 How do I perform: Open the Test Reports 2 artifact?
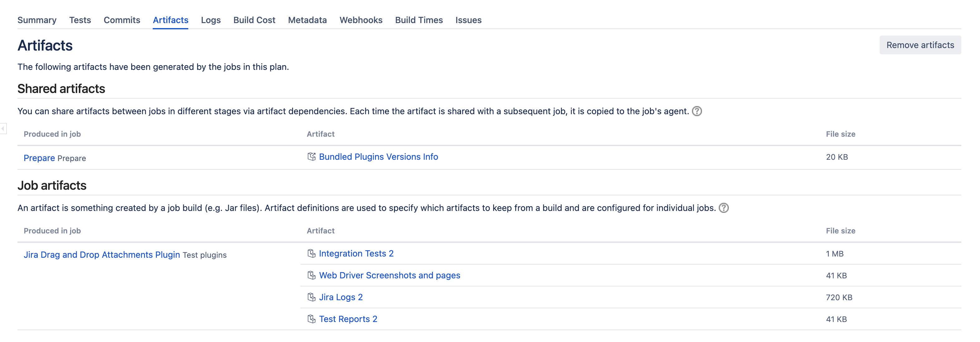click(348, 319)
